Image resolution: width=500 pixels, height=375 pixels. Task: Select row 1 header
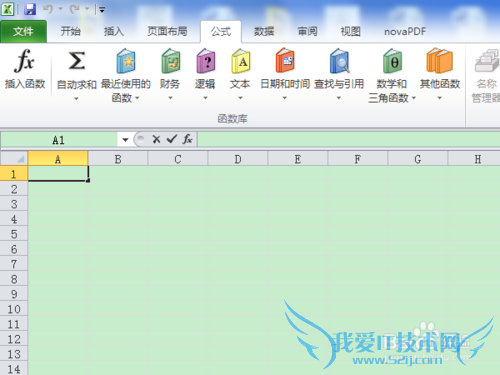point(14,174)
